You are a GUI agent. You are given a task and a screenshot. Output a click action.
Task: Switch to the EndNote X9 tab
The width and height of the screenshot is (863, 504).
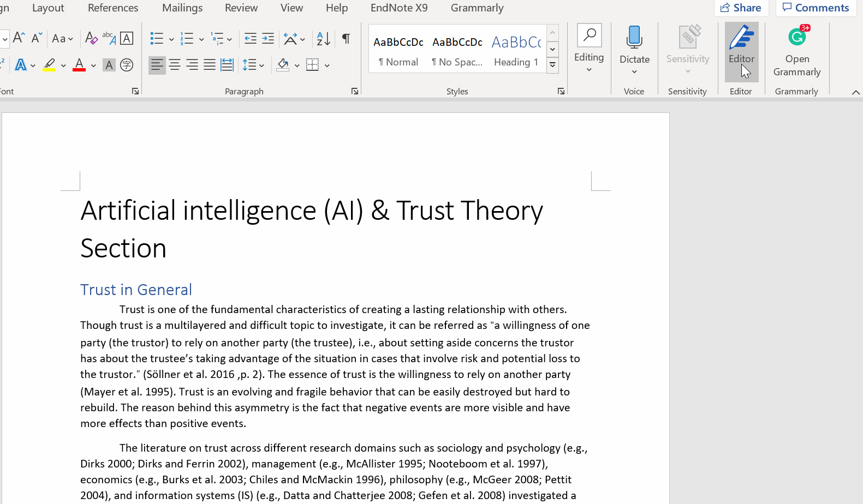[x=399, y=8]
